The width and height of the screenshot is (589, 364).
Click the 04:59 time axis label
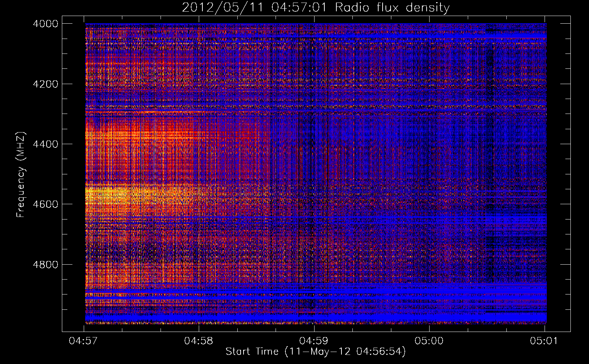[x=314, y=341]
